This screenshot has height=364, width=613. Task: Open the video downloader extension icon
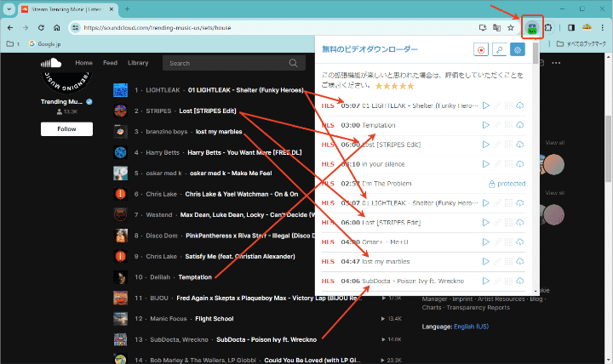pyautogui.click(x=533, y=28)
